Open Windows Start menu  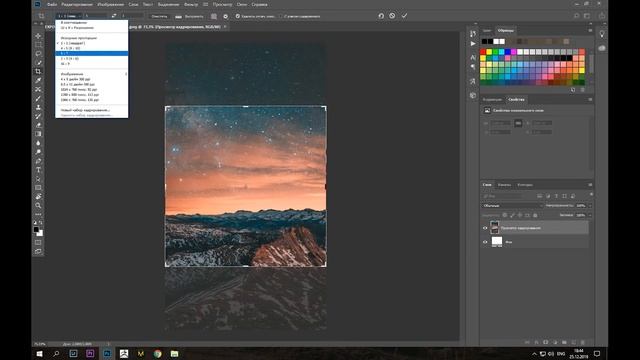(x=39, y=353)
